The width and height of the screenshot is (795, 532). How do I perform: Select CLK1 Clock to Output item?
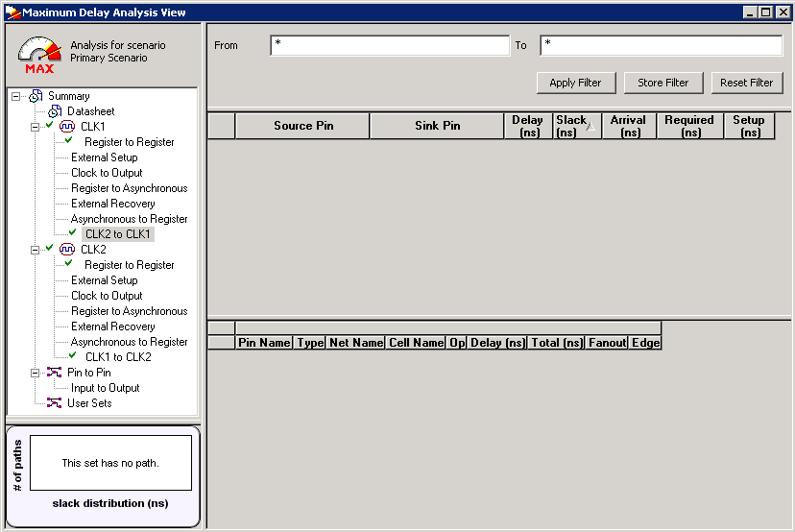[x=107, y=173]
